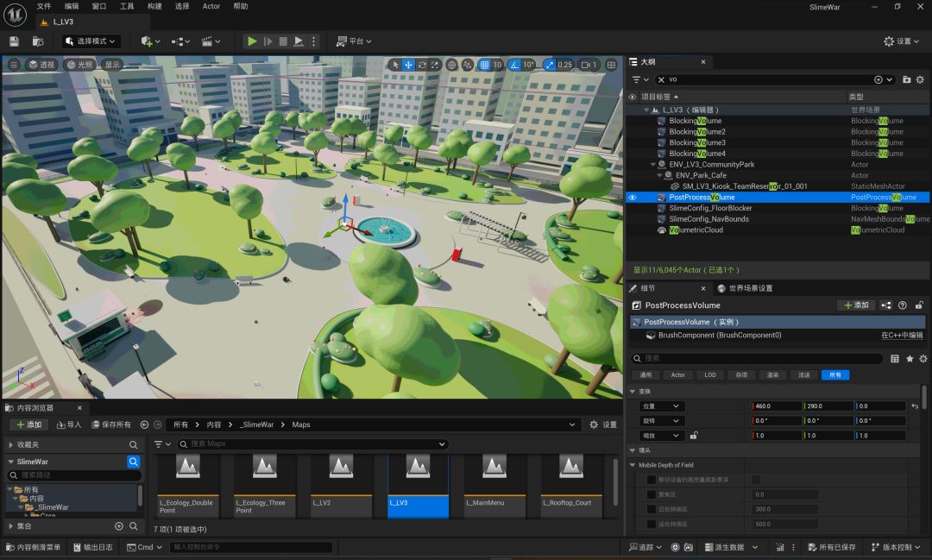Select the translate gizmo tool in viewport
Image resolution: width=932 pixels, height=560 pixels.
click(408, 65)
